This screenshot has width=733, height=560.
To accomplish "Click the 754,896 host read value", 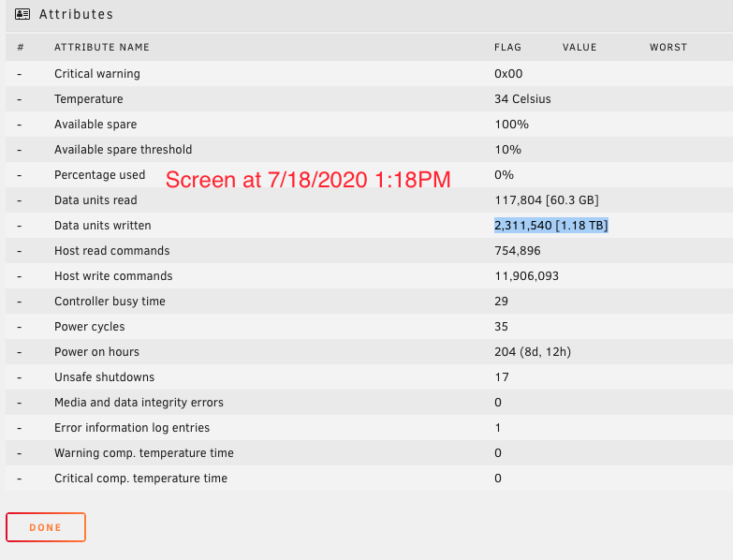I will tap(518, 251).
